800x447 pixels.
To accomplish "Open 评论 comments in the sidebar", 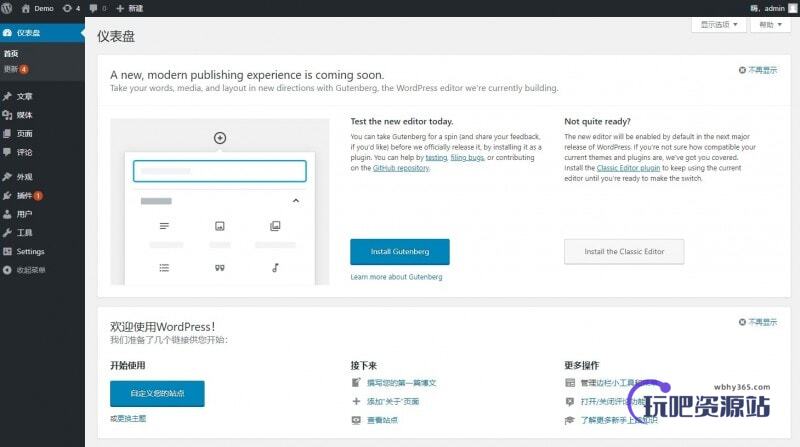I will (42, 152).
